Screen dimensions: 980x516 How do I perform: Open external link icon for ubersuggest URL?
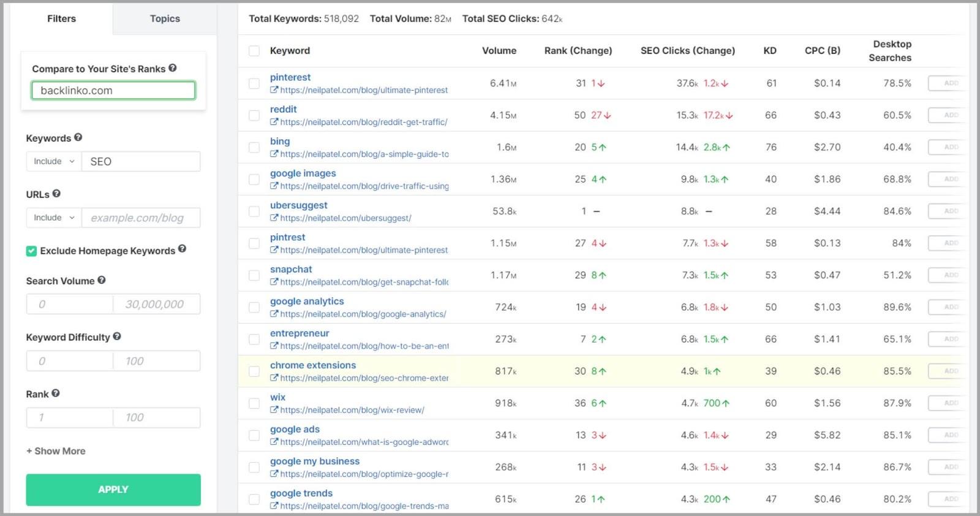[x=274, y=218]
